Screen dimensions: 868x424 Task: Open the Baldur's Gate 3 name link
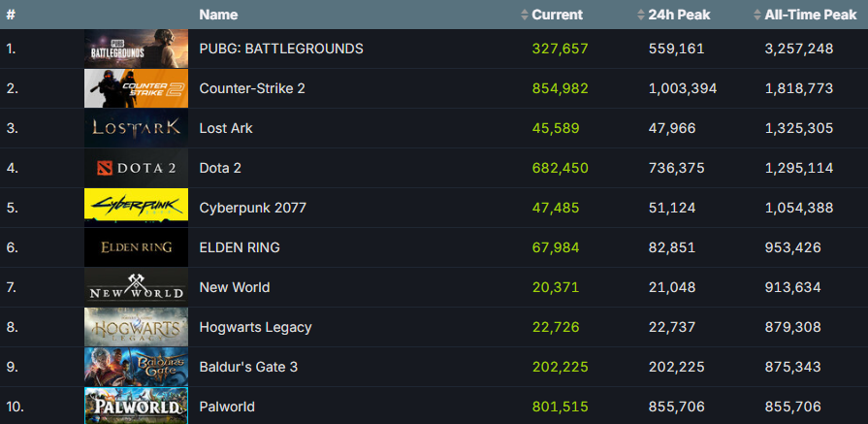tap(248, 367)
